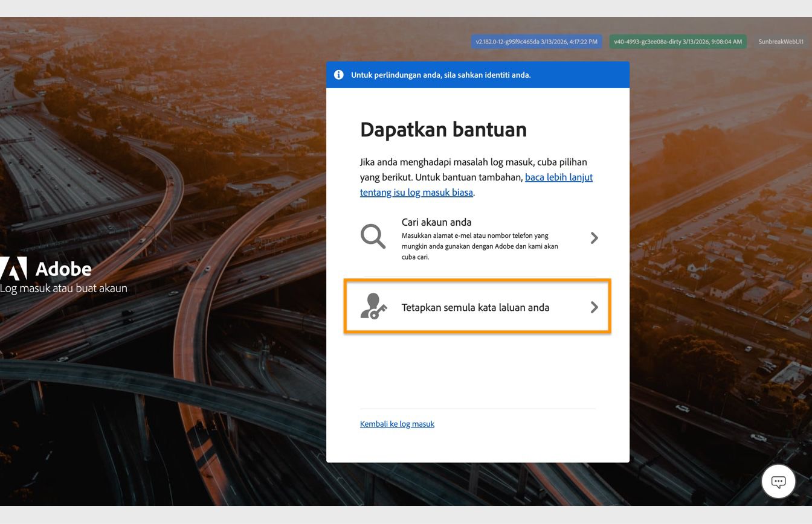Viewport: 812px width, 524px height.
Task: Expand the Tetapkan semula kata laluan anda option
Action: point(477,307)
